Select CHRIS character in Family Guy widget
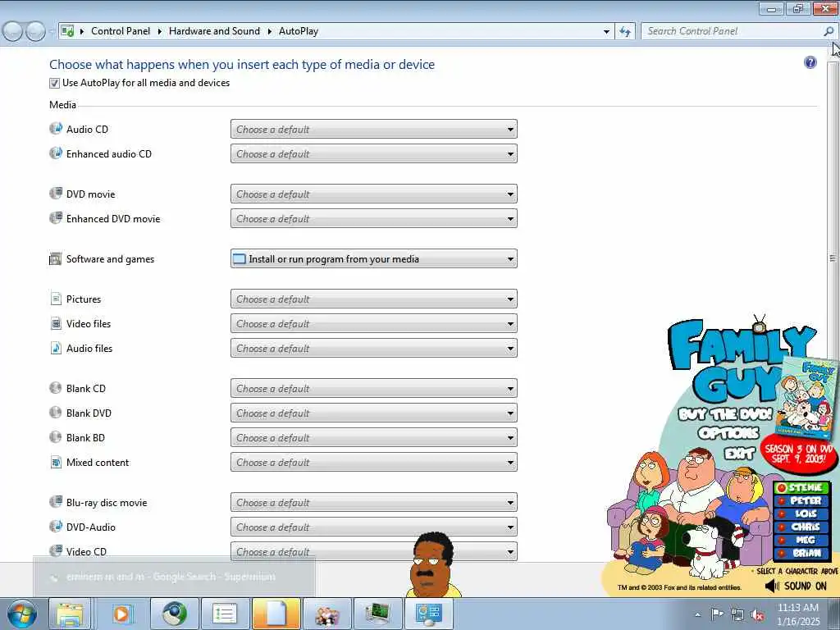Image resolution: width=840 pixels, height=630 pixels. click(x=801, y=527)
